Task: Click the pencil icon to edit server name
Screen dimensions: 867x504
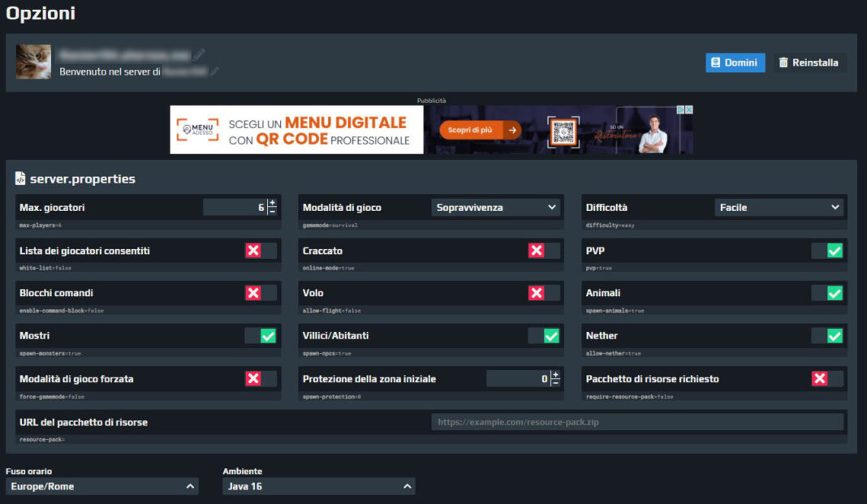Action: [201, 54]
